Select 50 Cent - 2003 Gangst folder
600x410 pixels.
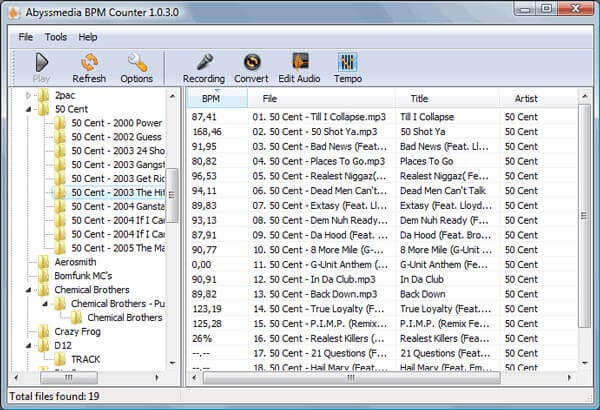tap(118, 165)
